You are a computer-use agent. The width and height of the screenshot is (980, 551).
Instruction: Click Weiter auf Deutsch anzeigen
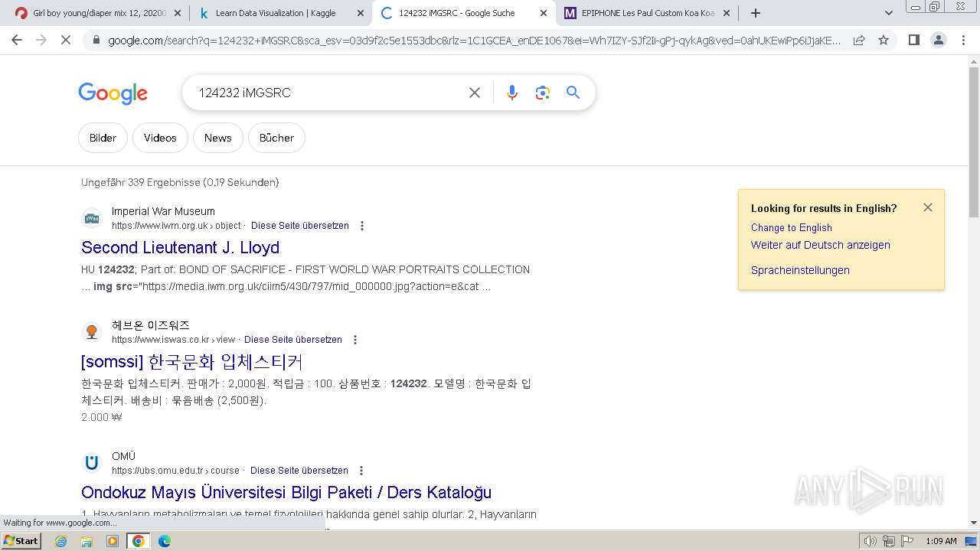[820, 245]
